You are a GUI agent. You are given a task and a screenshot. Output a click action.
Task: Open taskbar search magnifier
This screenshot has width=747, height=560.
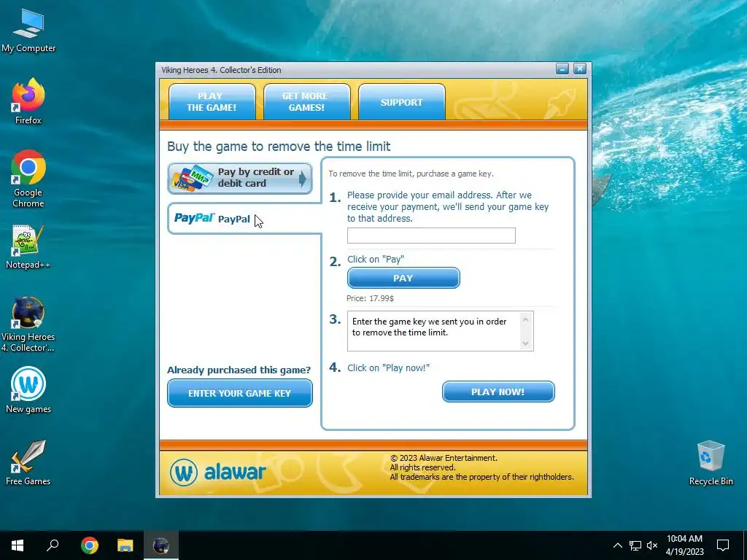(53, 545)
